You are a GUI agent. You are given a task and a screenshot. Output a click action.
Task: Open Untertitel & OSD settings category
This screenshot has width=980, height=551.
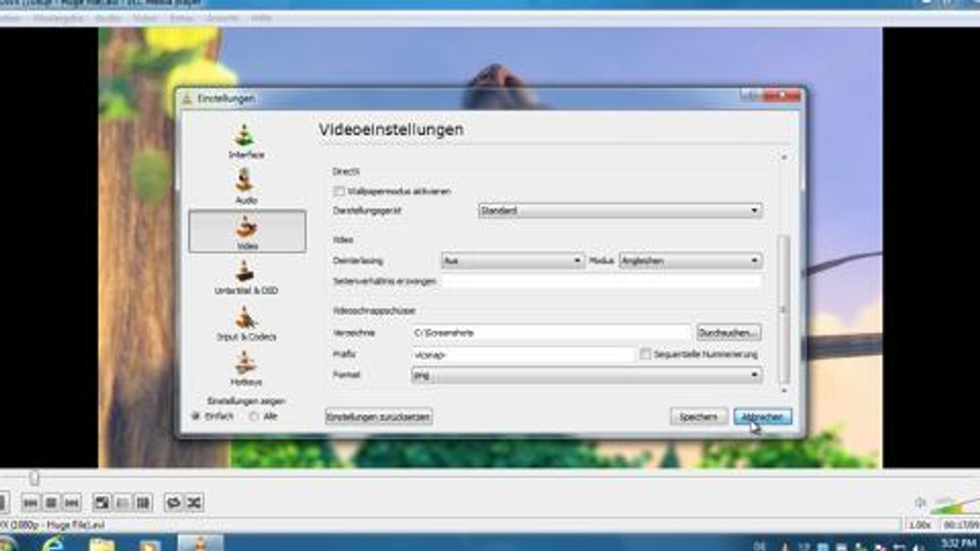(246, 278)
